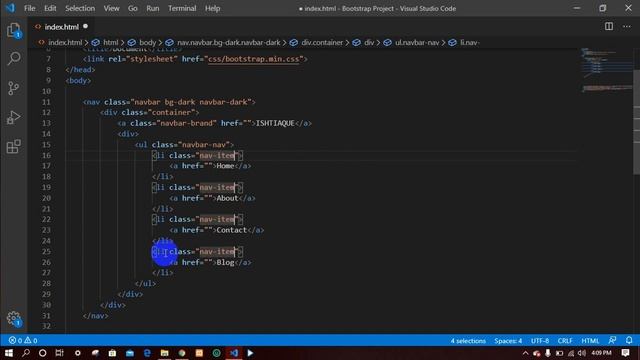This screenshot has width=640, height=360.
Task: Open errors and warnings in status bar
Action: click(23, 340)
